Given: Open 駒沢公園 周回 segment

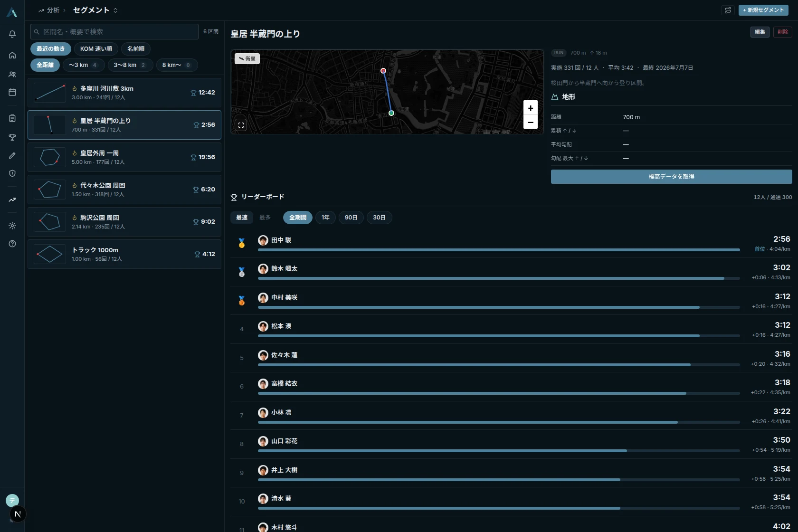Looking at the screenshot, I should point(124,222).
